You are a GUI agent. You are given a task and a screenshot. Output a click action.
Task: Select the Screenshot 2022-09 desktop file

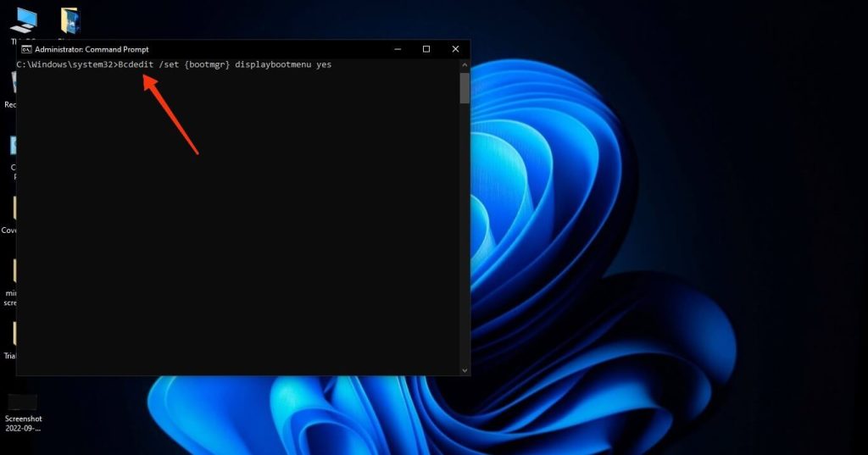pyautogui.click(x=23, y=413)
